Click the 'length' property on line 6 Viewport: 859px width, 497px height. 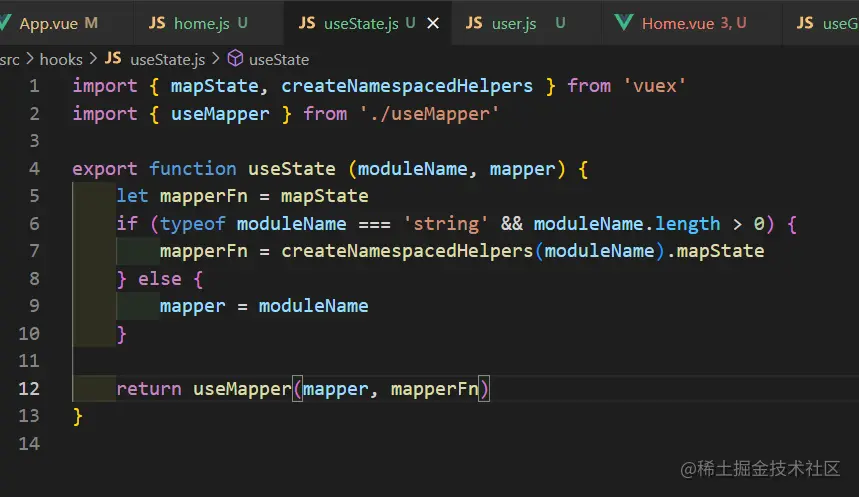[687, 224]
